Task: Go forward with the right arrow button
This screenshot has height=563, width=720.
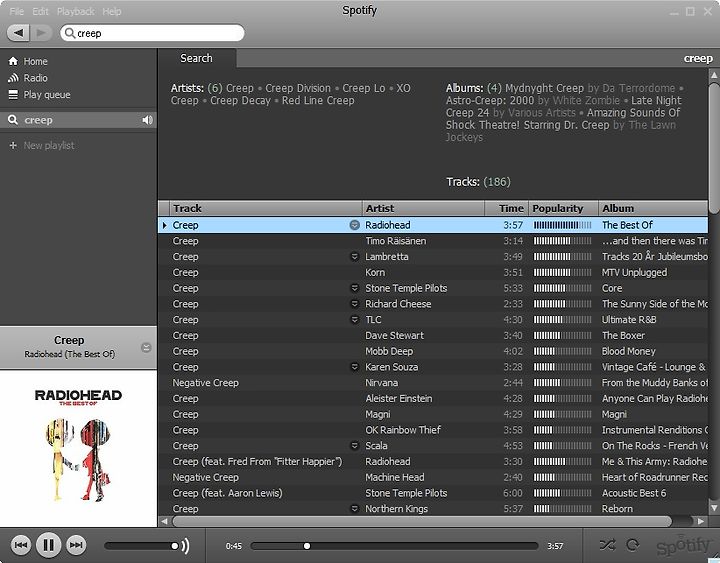Action: coord(41,33)
